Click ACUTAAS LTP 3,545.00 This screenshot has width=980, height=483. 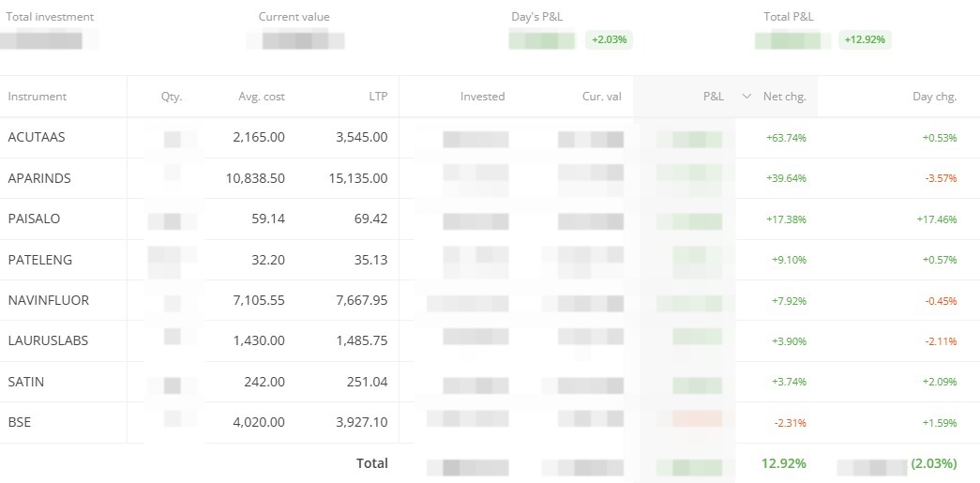click(361, 137)
